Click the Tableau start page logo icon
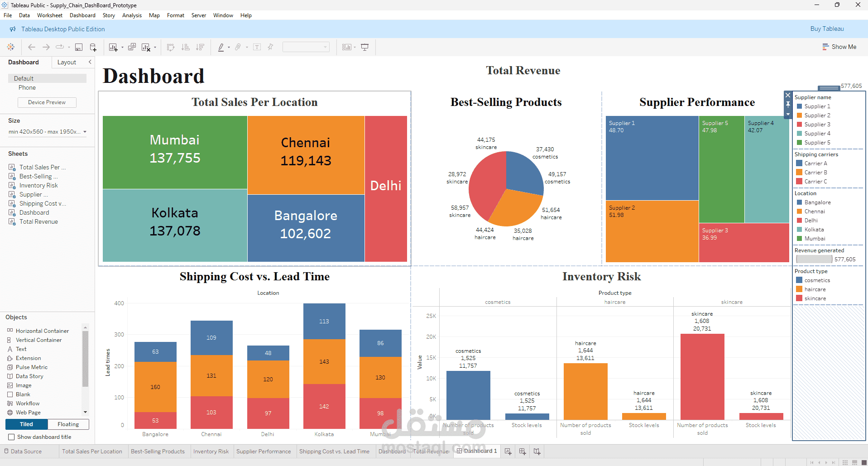 click(x=11, y=47)
